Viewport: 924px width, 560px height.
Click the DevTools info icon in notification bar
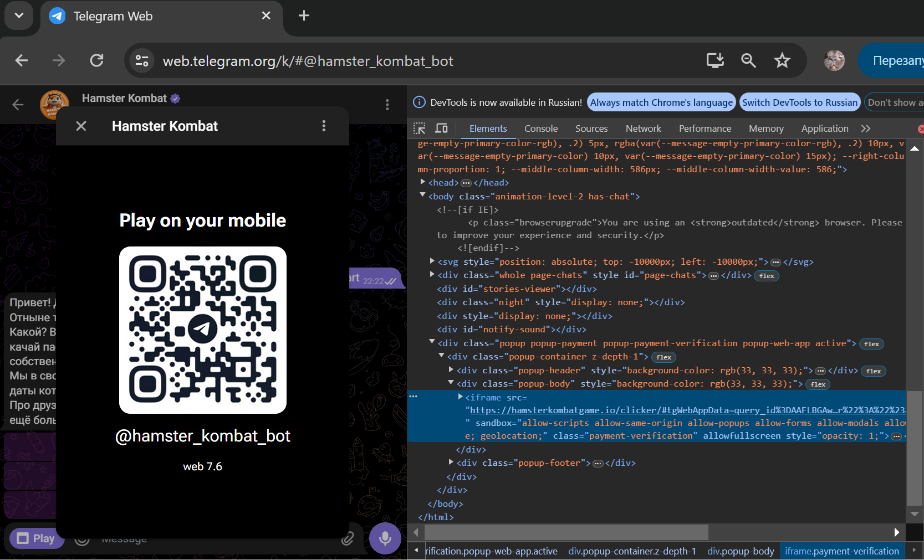tap(420, 102)
